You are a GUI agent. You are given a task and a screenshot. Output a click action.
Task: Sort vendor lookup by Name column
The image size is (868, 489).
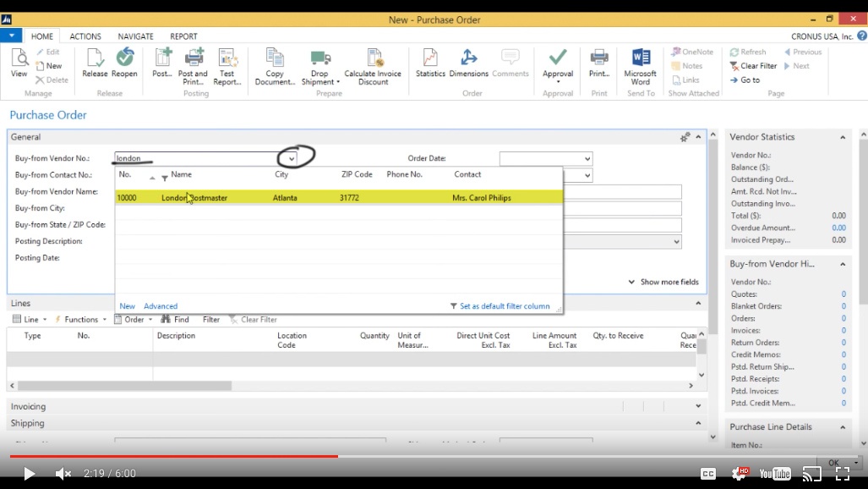click(x=181, y=174)
